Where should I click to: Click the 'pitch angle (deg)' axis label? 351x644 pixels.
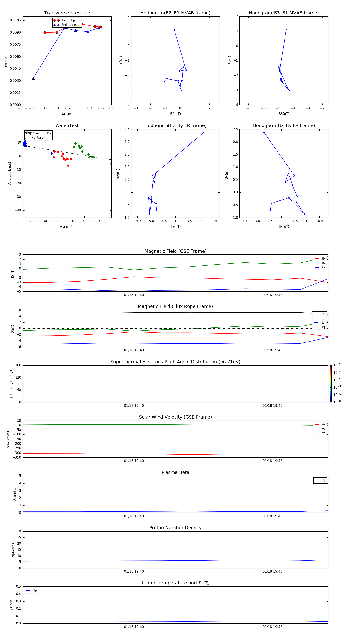(11, 384)
